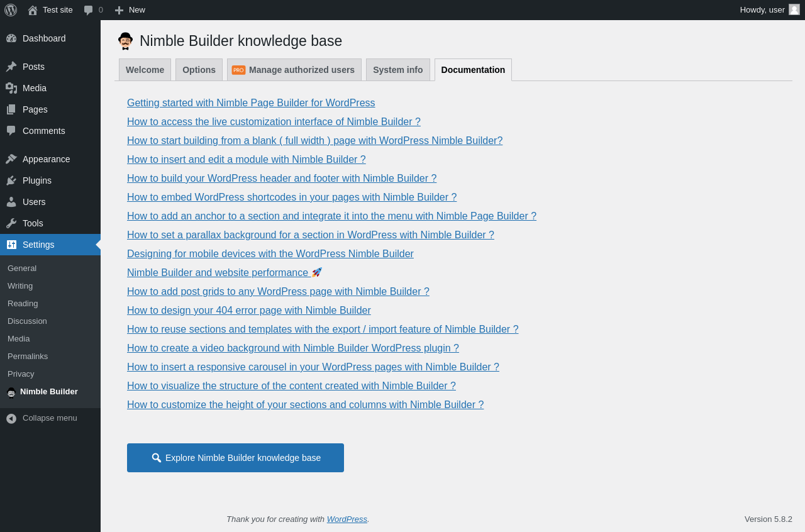Switch to the System info tab

pyautogui.click(x=397, y=70)
